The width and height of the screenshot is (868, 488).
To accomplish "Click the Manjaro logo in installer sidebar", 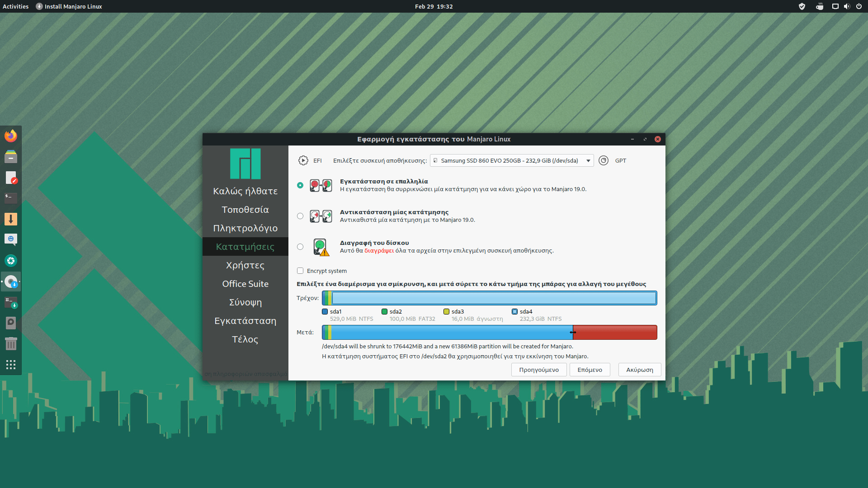I will [245, 164].
